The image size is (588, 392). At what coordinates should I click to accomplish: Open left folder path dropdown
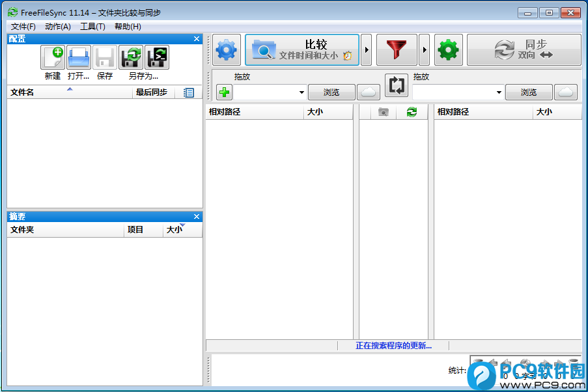[301, 92]
